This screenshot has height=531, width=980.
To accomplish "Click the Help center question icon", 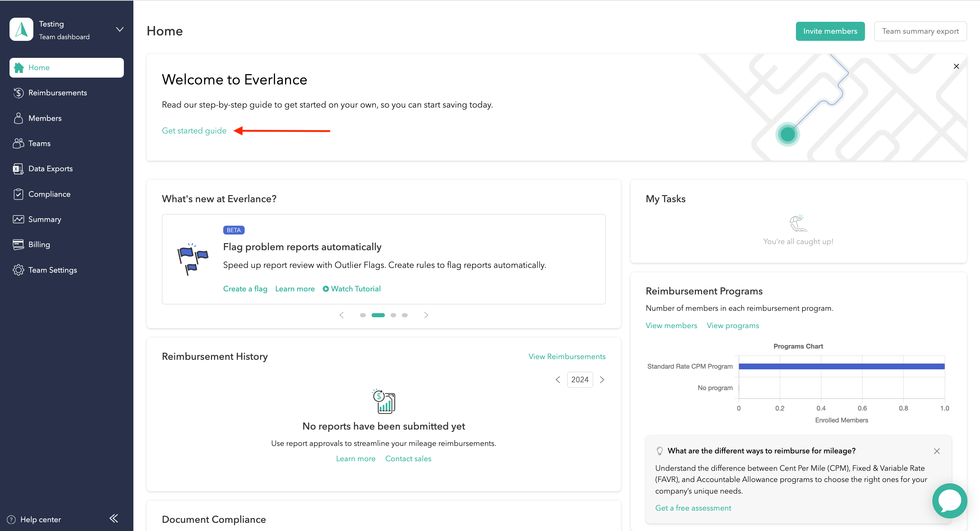I will click(12, 519).
